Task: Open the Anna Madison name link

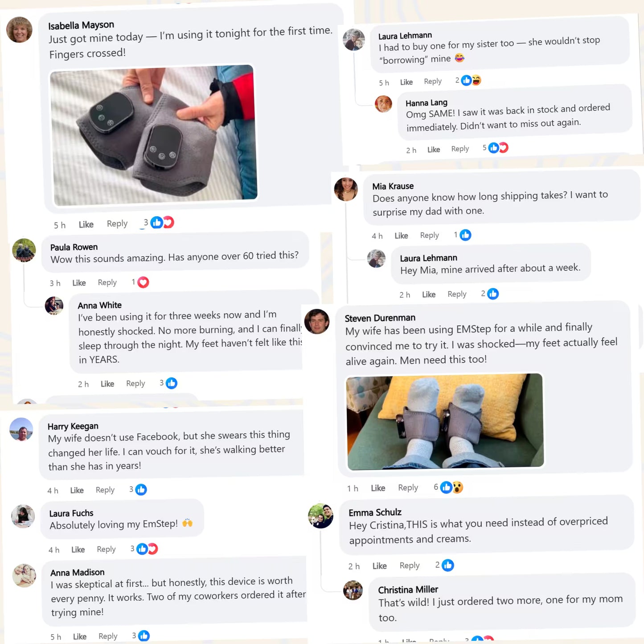Action: tap(78, 573)
